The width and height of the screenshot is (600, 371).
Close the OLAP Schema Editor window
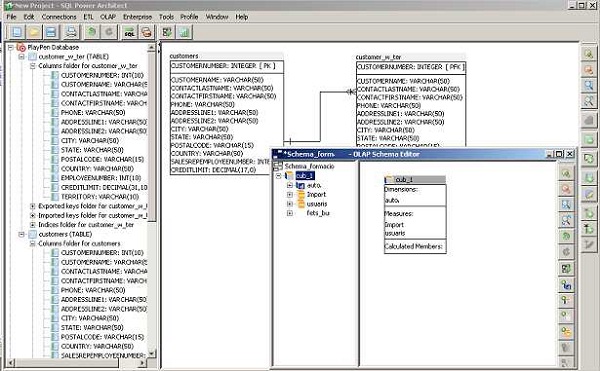click(x=570, y=154)
